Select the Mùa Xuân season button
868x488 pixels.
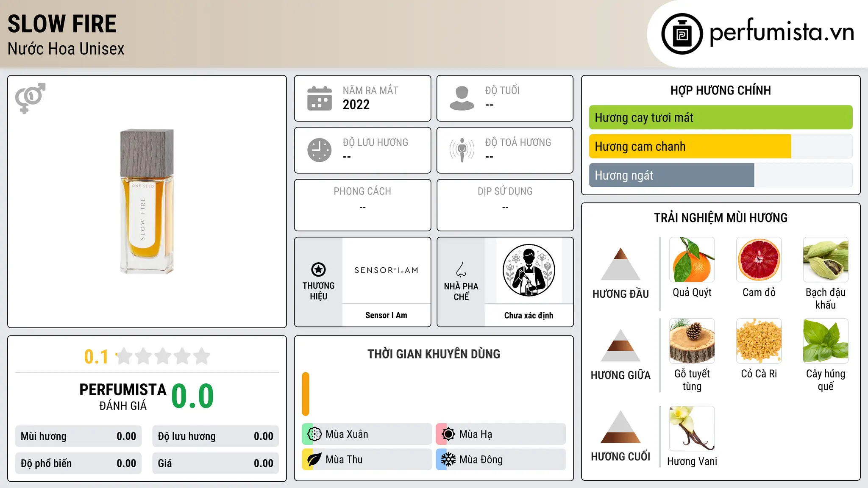367,434
